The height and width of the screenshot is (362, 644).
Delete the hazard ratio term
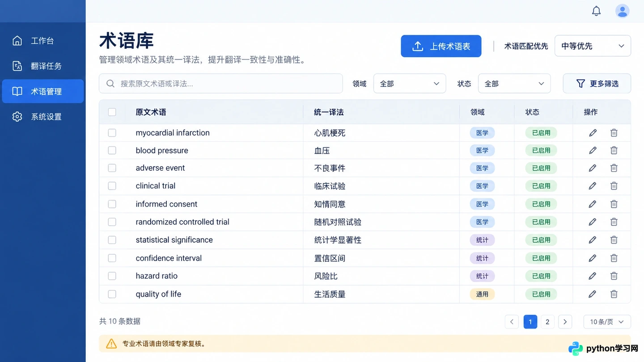coord(614,276)
